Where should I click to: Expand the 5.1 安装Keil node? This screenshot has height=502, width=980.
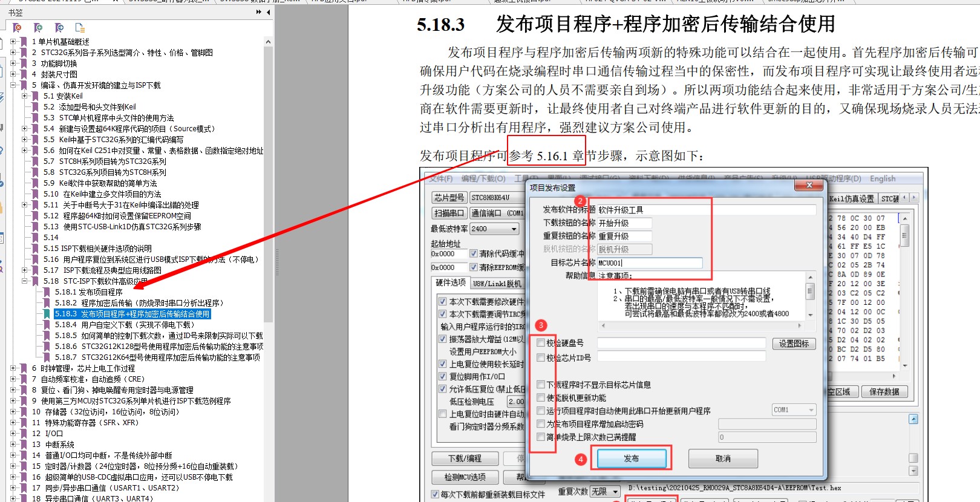tap(25, 96)
